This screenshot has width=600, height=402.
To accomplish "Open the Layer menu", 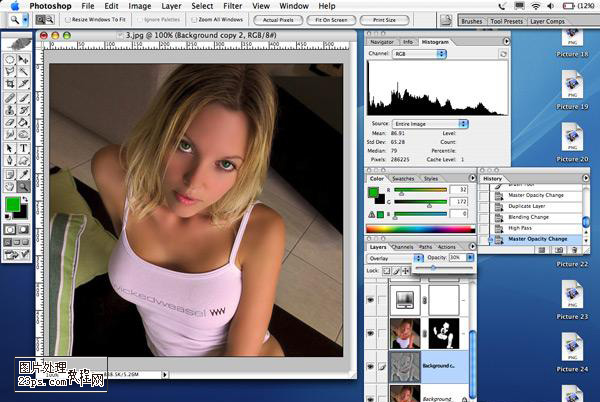I will tap(171, 6).
